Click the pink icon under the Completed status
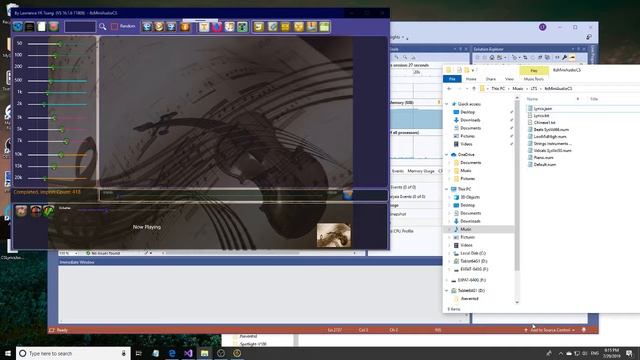 [x=21, y=211]
